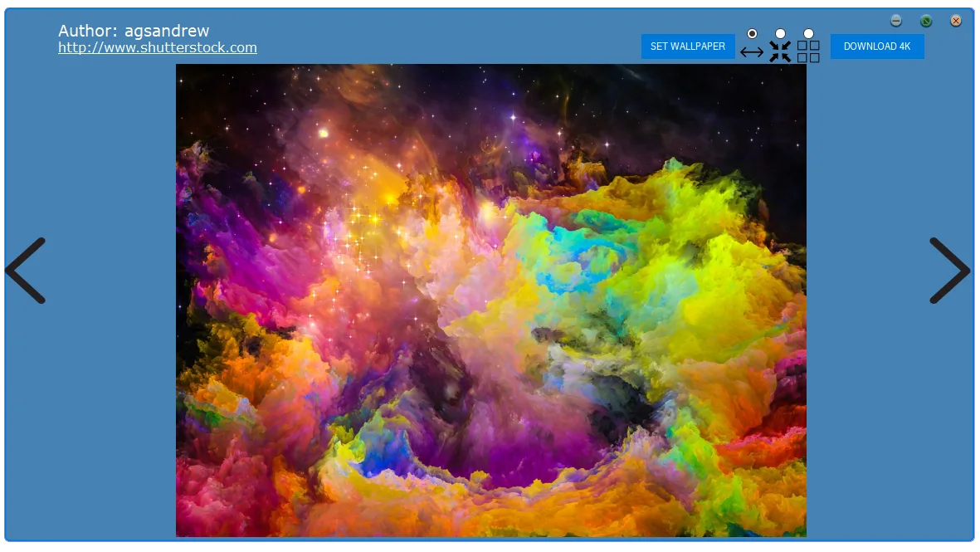Close the wallpaper viewer with the orange X
Viewport: 980px width, 552px height.
956,21
